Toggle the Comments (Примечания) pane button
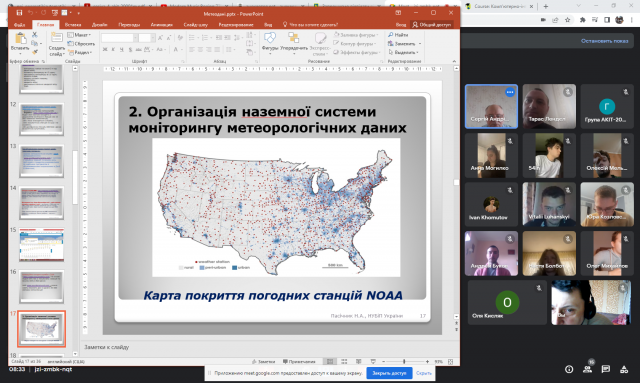The image size is (640, 383). 299,361
